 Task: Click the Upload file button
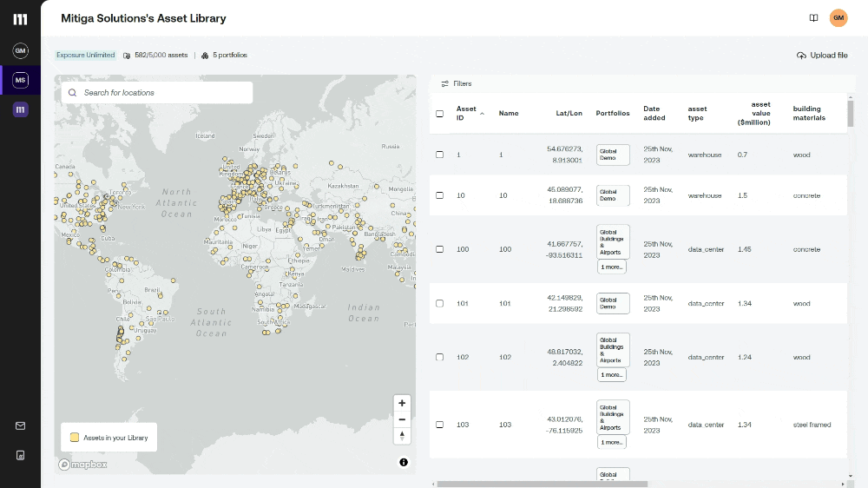[821, 56]
